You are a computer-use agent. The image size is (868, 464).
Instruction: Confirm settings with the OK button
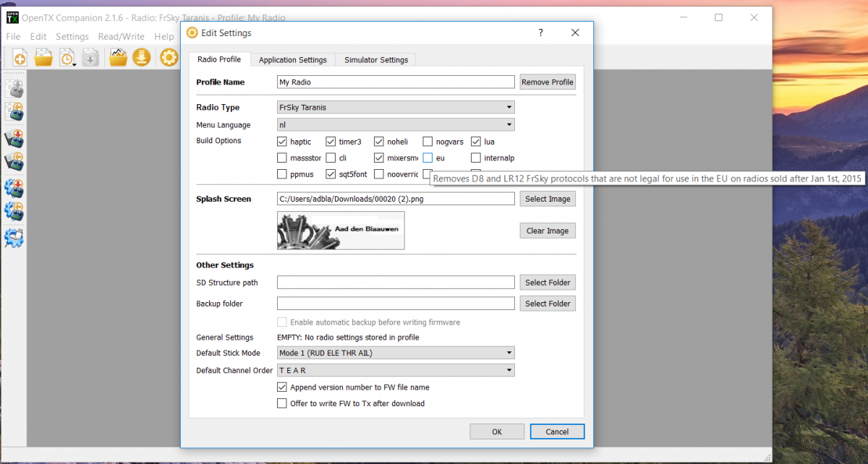pos(497,431)
